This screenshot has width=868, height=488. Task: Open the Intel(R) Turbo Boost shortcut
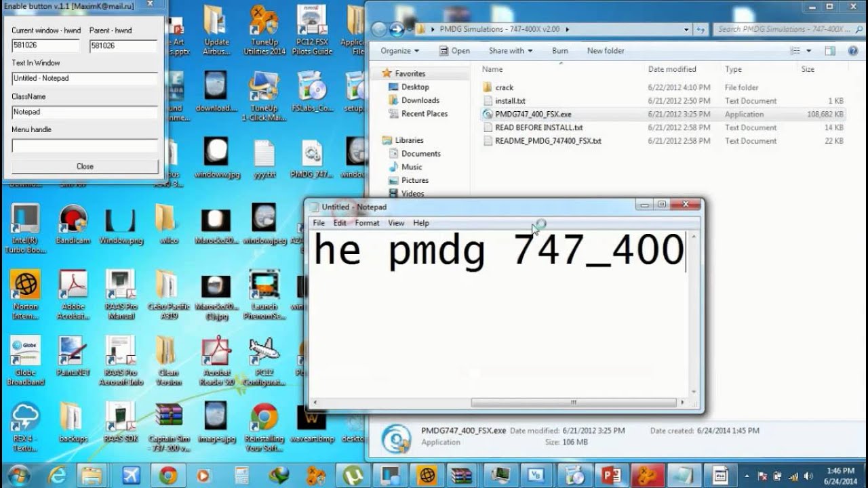pyautogui.click(x=26, y=228)
